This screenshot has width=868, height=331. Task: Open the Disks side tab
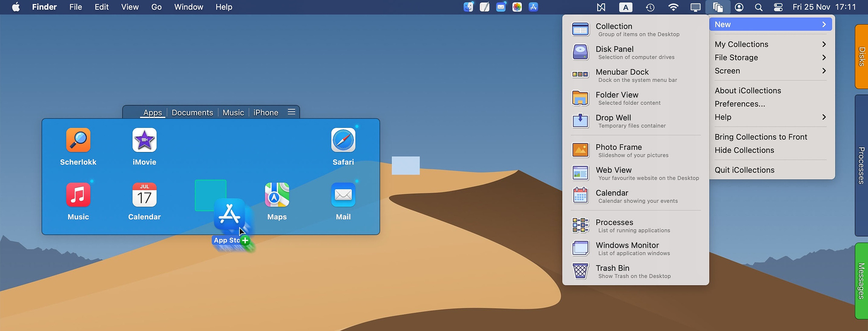861,56
